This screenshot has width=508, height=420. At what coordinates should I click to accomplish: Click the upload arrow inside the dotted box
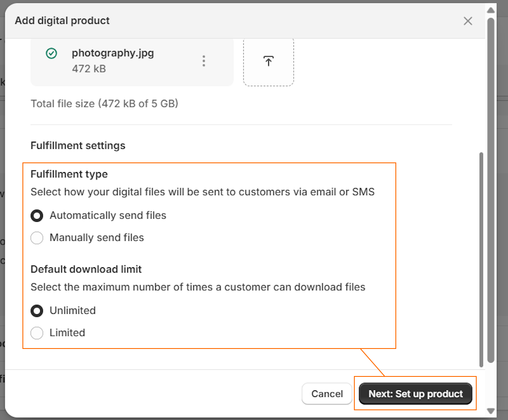[x=268, y=61]
